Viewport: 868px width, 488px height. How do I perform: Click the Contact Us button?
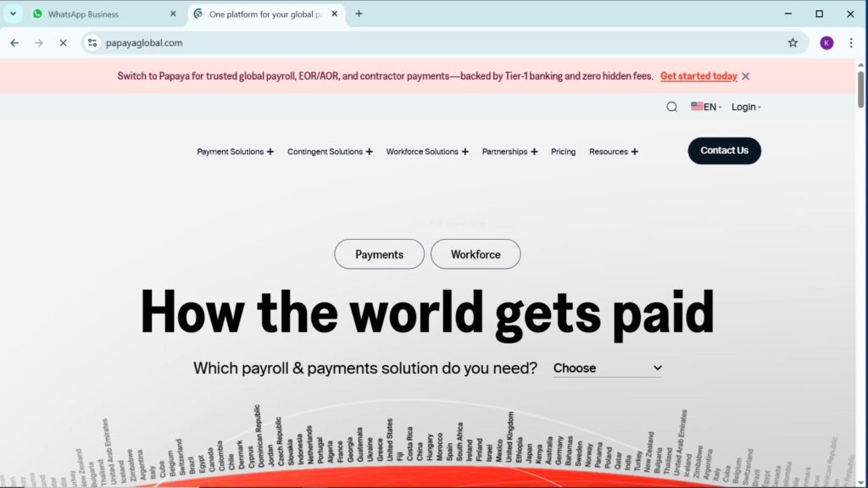point(724,151)
